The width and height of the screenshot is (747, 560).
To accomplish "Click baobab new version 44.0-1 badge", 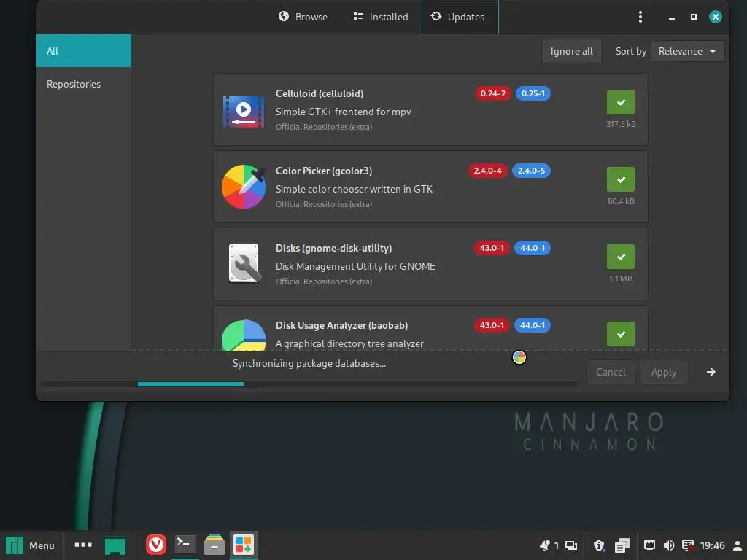I will click(x=532, y=325).
